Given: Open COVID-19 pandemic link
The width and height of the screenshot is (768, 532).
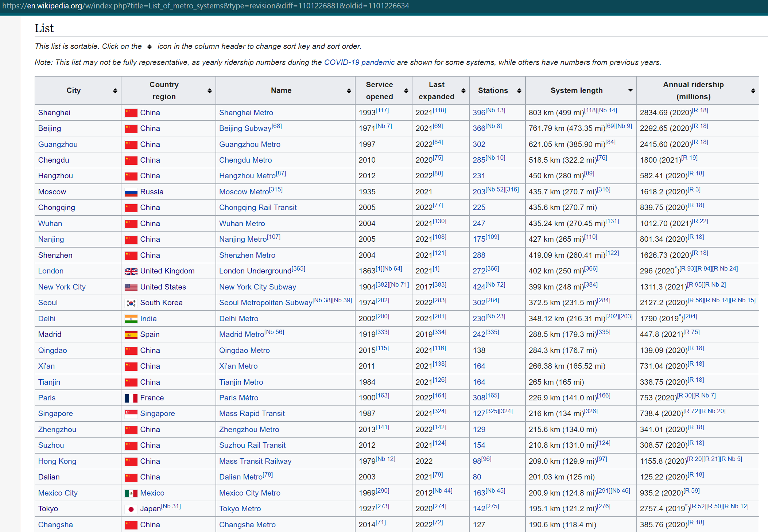Looking at the screenshot, I should (x=359, y=62).
